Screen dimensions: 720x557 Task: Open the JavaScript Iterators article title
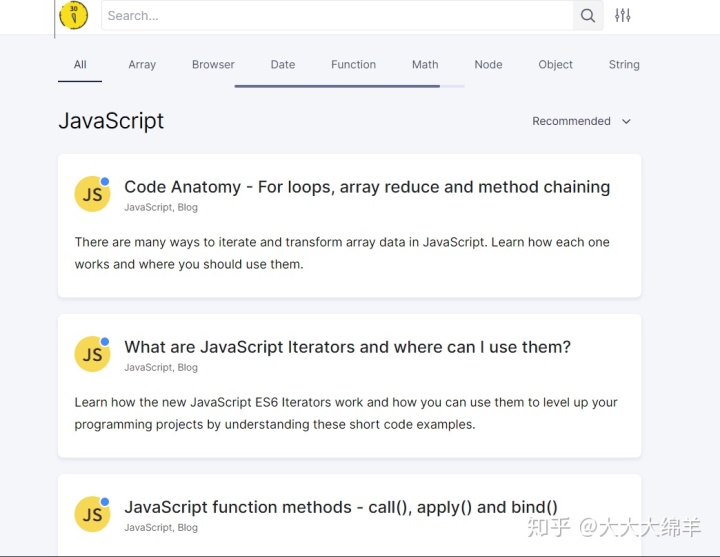[x=347, y=347]
